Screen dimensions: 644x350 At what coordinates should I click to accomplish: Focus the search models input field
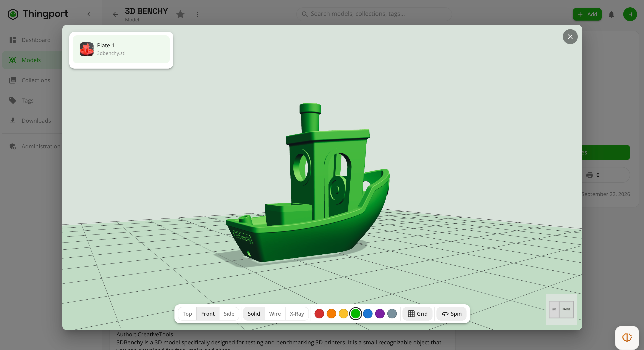pyautogui.click(x=374, y=14)
